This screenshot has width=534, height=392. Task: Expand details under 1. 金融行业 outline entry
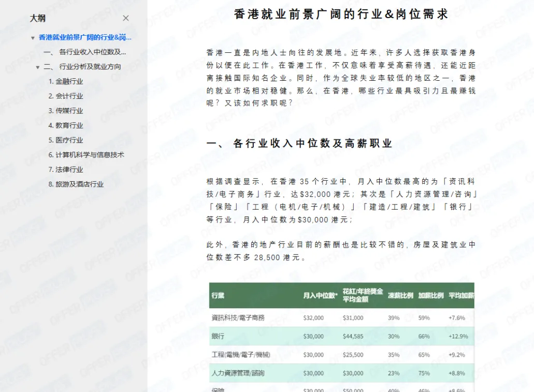click(67, 81)
